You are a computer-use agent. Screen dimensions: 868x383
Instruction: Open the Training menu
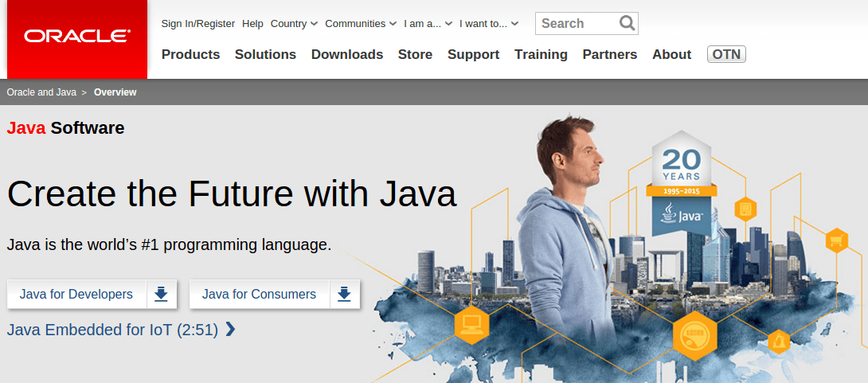[x=541, y=54]
